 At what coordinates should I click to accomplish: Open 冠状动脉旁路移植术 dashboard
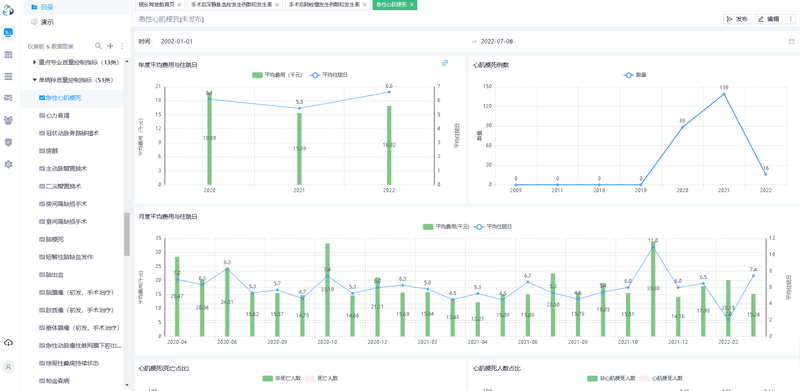[x=72, y=133]
